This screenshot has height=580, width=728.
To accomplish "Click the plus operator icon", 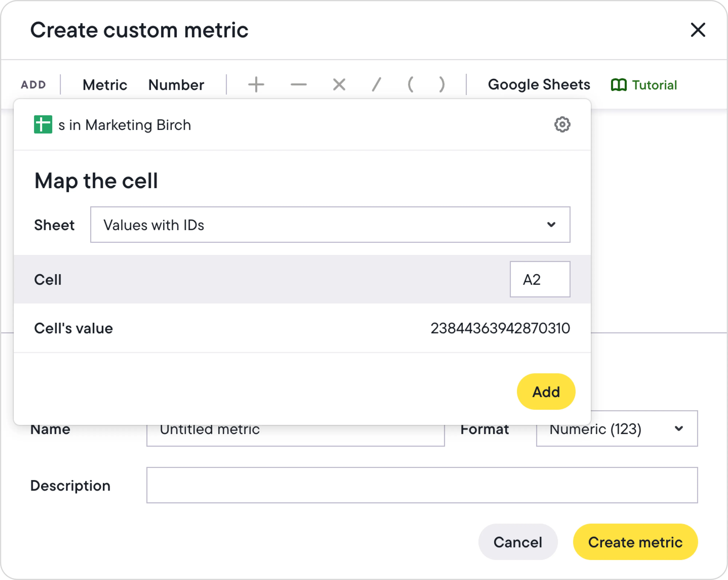I will pos(256,84).
